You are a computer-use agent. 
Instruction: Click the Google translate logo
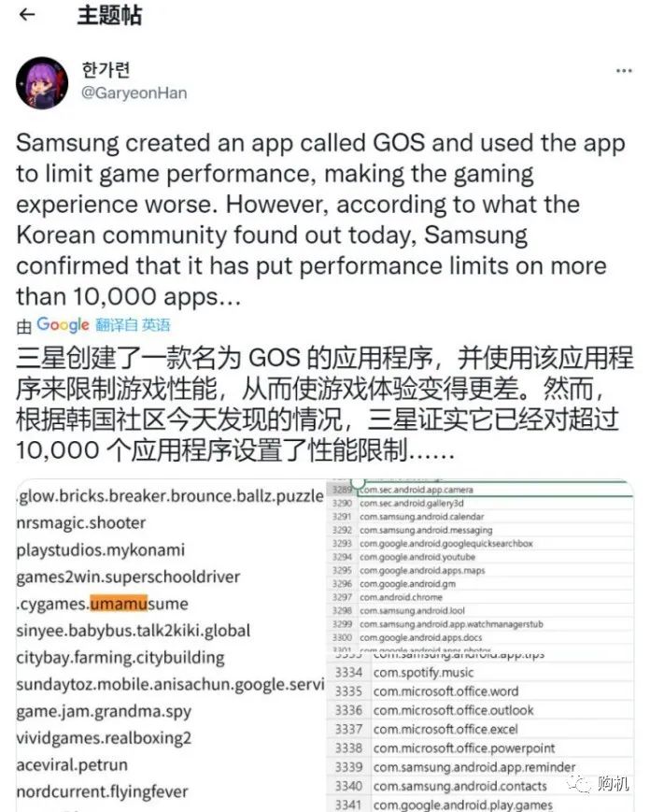[63, 324]
